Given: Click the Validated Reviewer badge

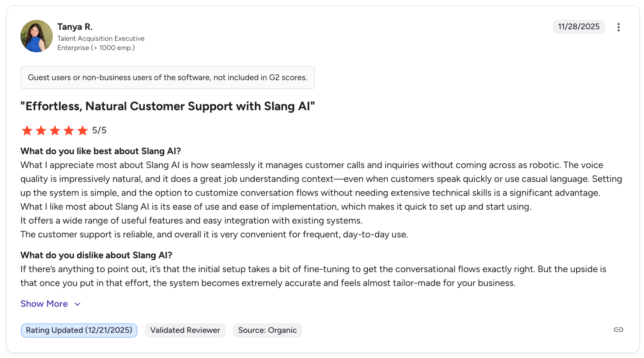Looking at the screenshot, I should click(x=185, y=330).
